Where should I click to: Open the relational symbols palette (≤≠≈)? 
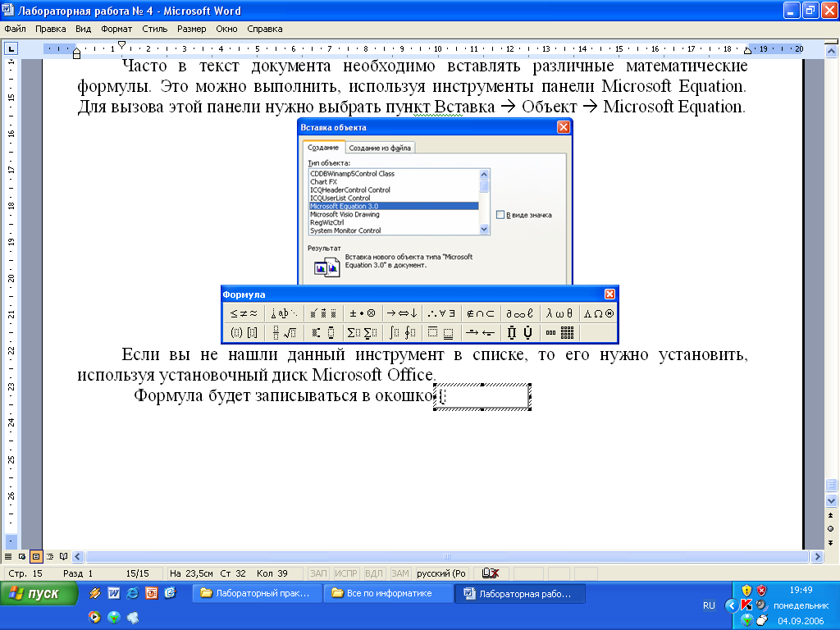tap(244, 313)
